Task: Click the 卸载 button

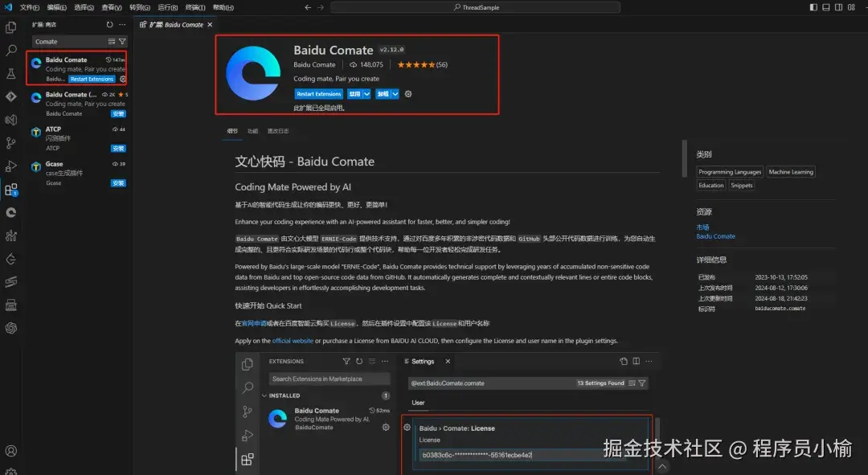Action: [383, 94]
